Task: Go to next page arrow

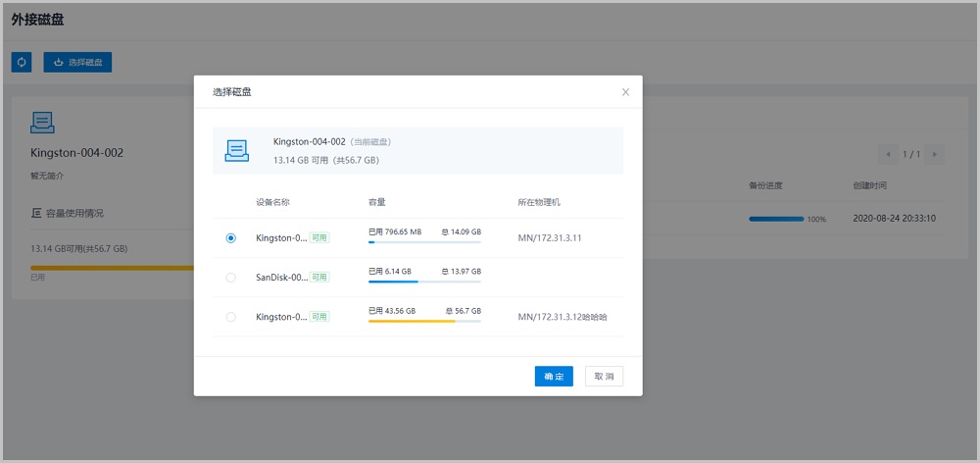Action: (935, 154)
